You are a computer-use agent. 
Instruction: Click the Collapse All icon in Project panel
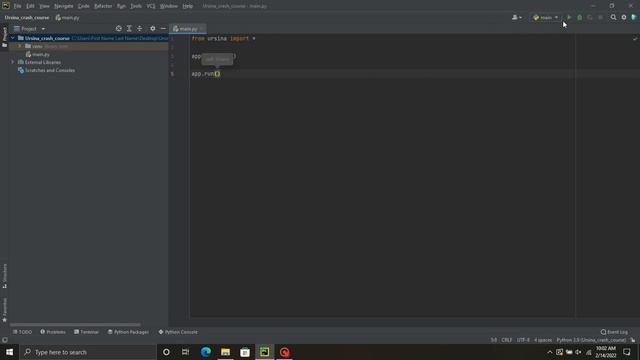[x=140, y=29]
